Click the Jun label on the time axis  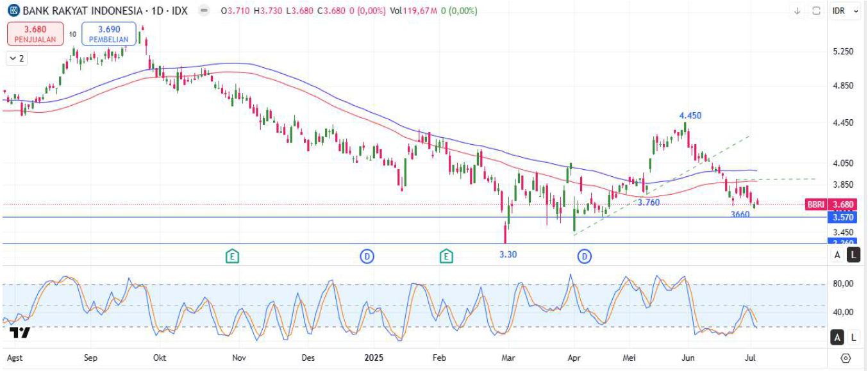click(689, 358)
